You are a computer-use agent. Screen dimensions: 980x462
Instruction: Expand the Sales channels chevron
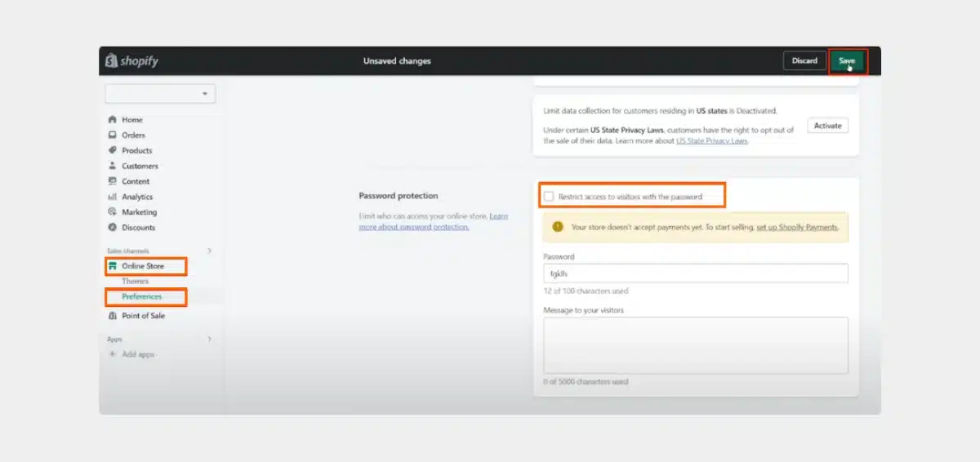[x=209, y=251]
